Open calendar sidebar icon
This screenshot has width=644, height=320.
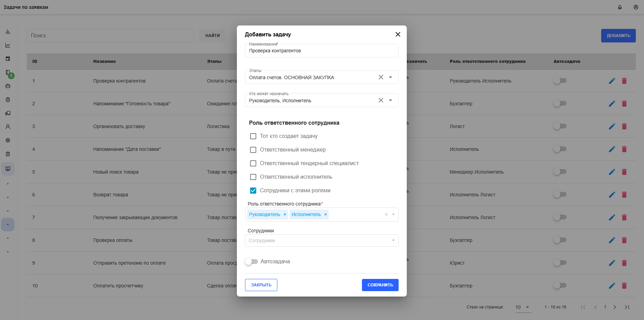[8, 59]
